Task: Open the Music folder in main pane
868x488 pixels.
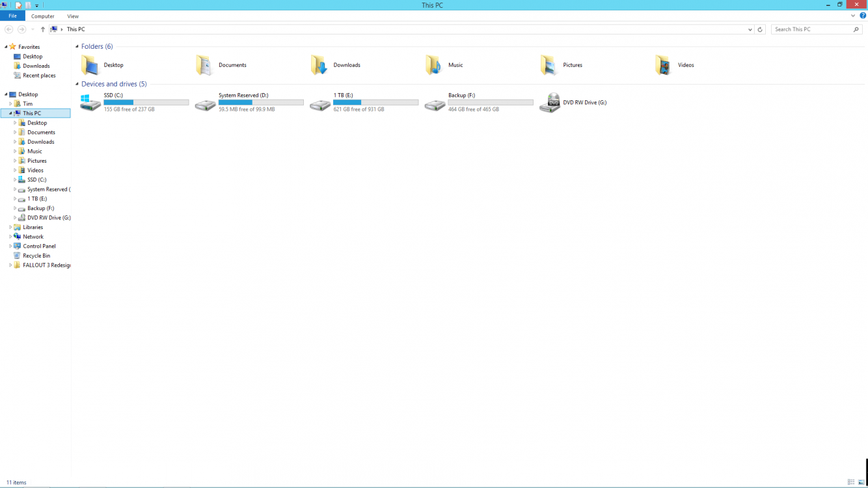Action: [x=444, y=65]
